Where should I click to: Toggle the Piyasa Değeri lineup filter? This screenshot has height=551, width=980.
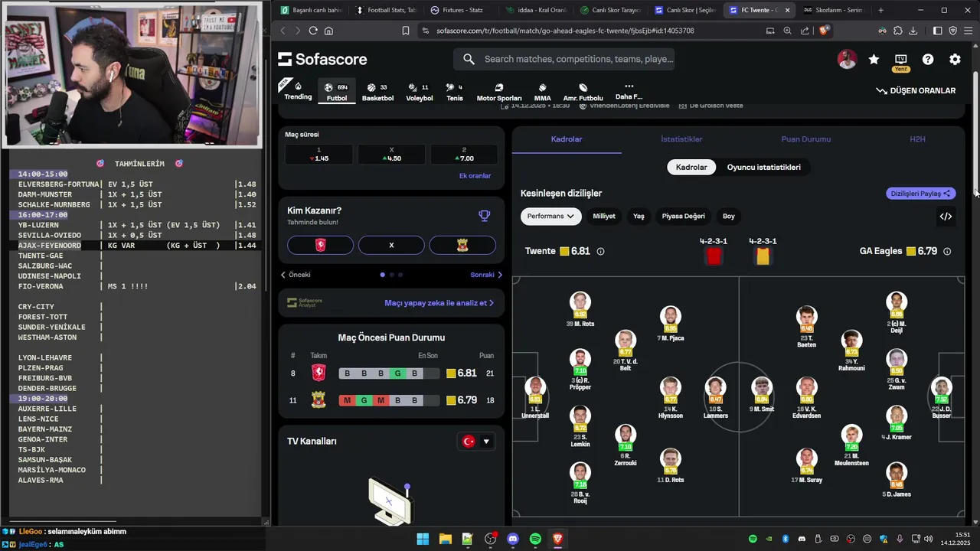pos(683,217)
